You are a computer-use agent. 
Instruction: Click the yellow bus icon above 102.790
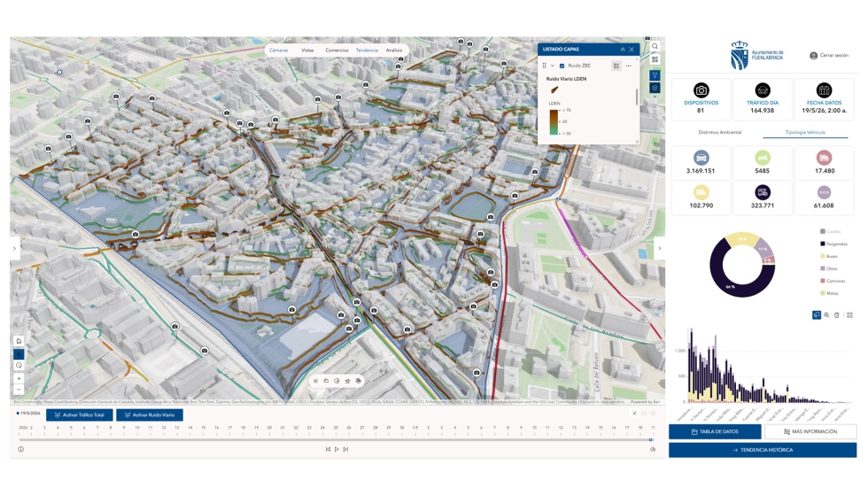pos(701,192)
